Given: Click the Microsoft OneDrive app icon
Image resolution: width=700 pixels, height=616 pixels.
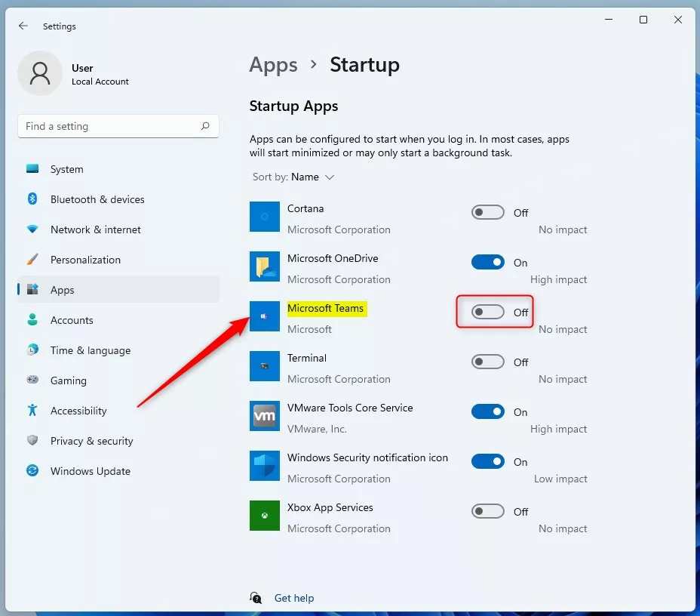Looking at the screenshot, I should (265, 266).
